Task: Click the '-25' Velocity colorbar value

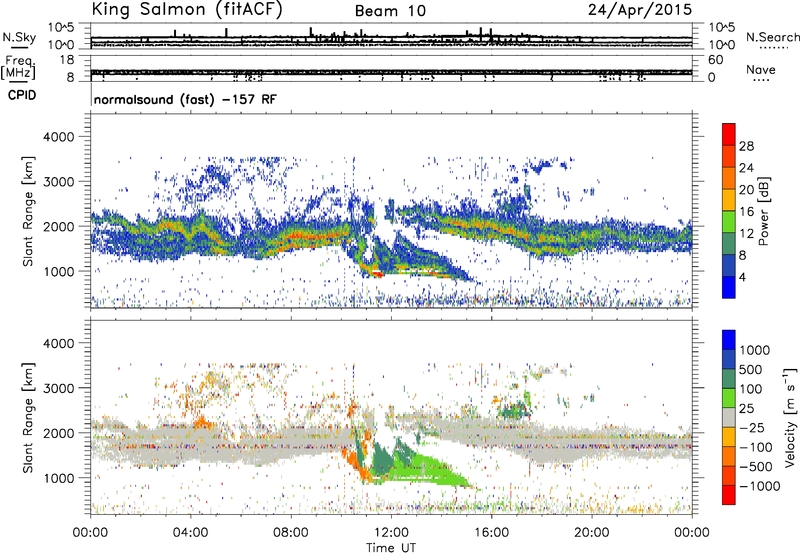Action: 753,427
